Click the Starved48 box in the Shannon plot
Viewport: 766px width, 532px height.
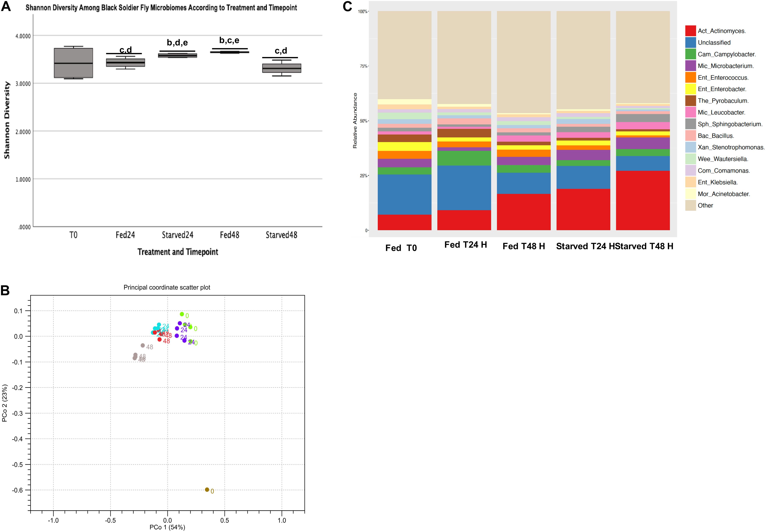coord(282,68)
